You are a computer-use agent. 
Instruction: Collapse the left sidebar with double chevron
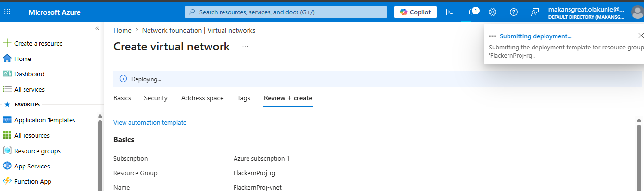pyautogui.click(x=97, y=28)
